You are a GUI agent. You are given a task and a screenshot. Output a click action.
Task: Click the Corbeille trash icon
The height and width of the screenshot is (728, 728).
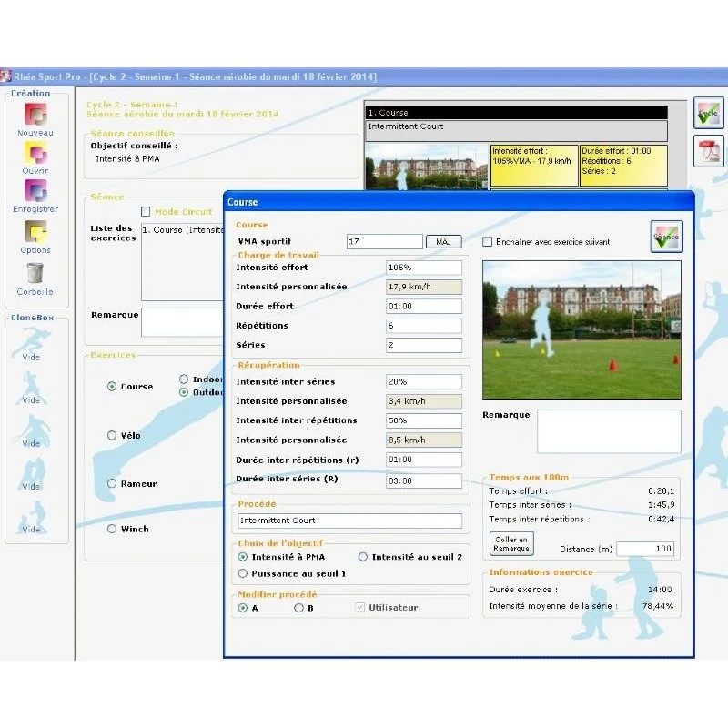35,273
